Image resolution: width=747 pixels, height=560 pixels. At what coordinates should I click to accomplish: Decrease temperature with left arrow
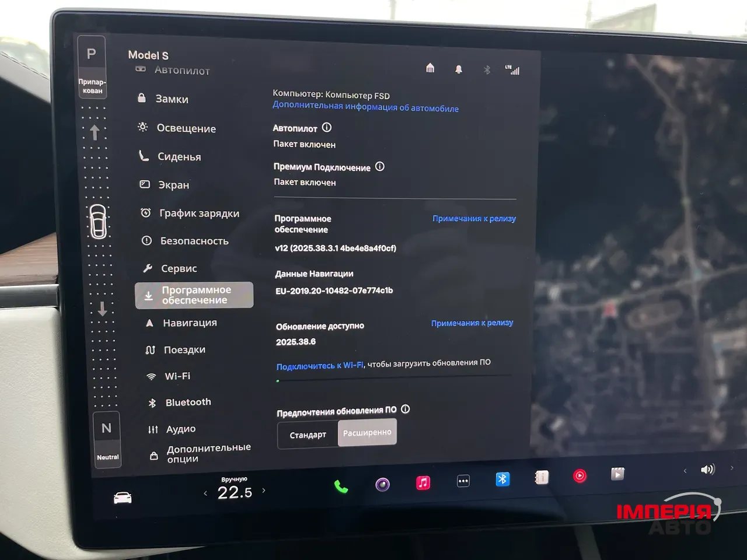(205, 494)
